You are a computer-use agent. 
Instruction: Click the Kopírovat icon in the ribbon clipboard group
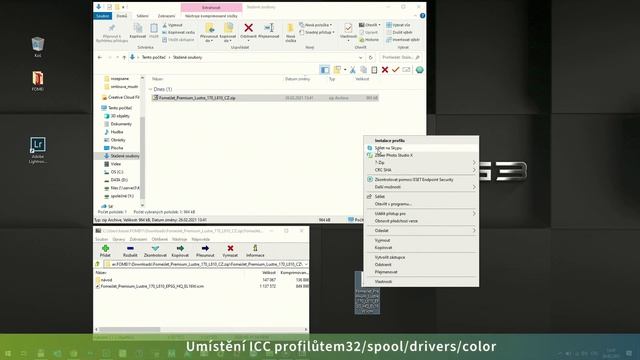pyautogui.click(x=138, y=28)
